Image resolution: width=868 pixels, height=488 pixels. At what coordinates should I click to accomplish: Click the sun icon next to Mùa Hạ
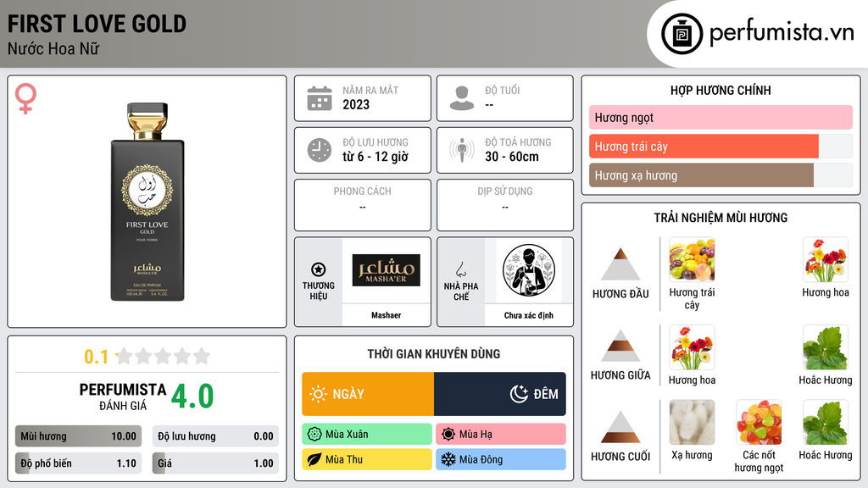click(448, 434)
